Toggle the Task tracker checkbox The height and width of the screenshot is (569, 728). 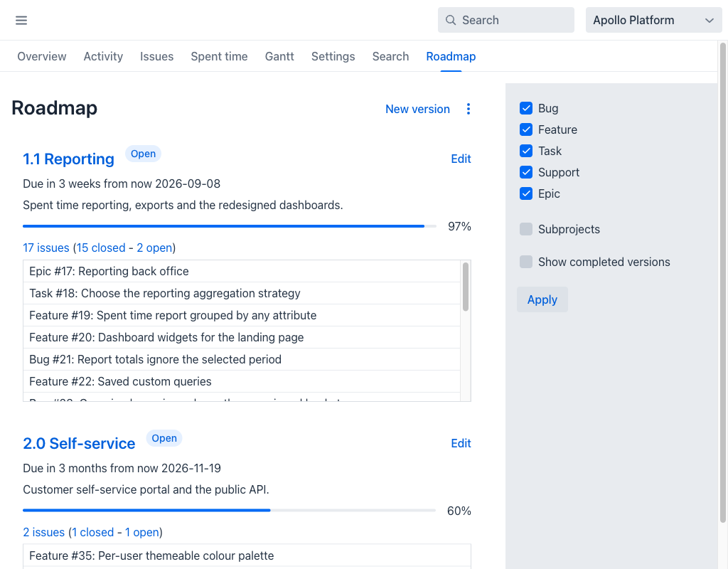click(x=526, y=151)
